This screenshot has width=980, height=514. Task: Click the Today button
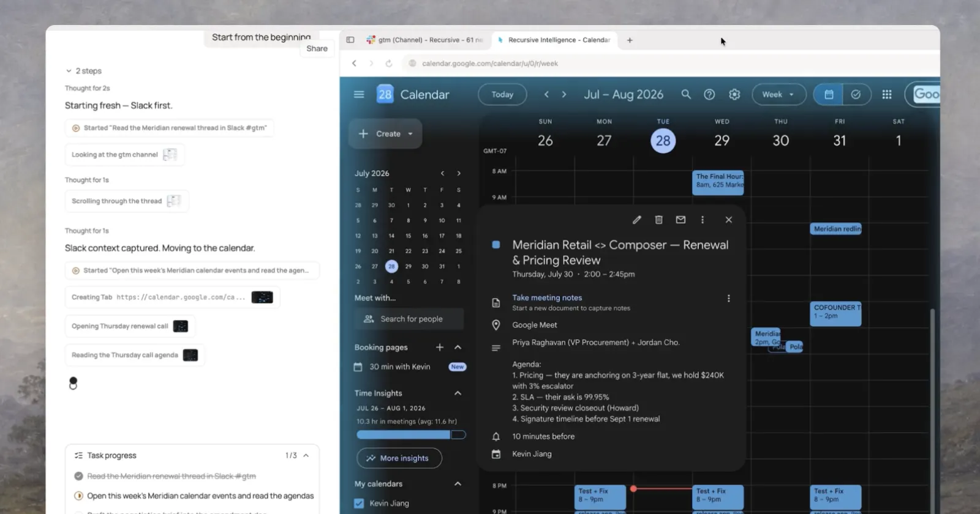(502, 94)
